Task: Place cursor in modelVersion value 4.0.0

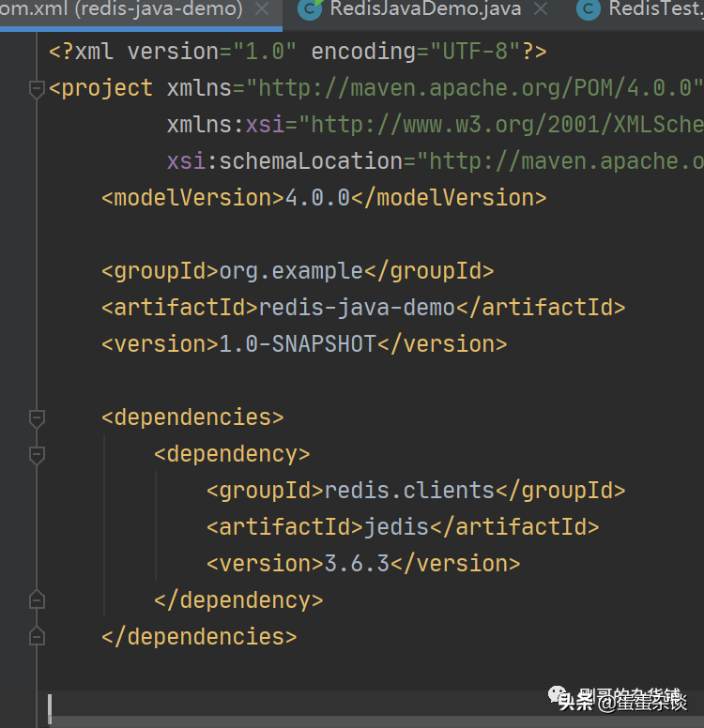Action: tap(317, 198)
